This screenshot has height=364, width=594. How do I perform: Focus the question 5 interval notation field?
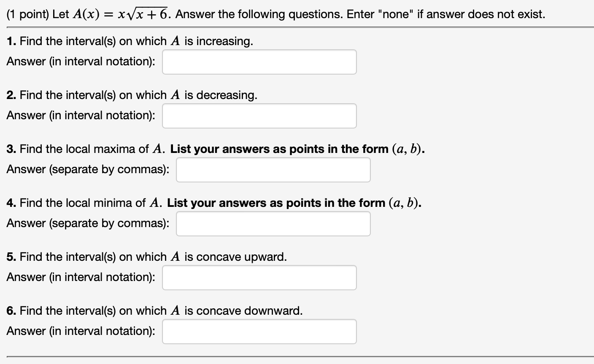point(259,277)
